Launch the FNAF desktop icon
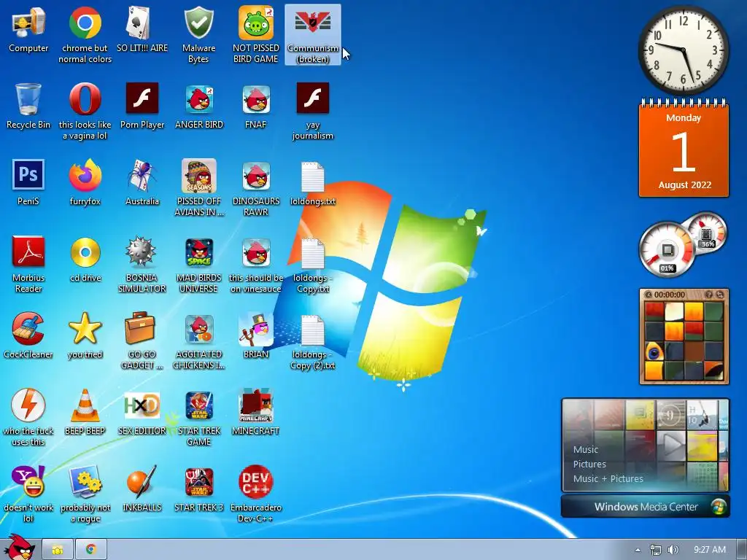The image size is (747, 560). (256, 106)
